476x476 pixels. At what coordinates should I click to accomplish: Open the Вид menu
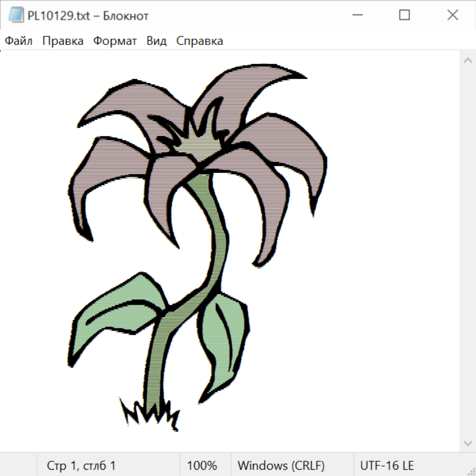157,41
